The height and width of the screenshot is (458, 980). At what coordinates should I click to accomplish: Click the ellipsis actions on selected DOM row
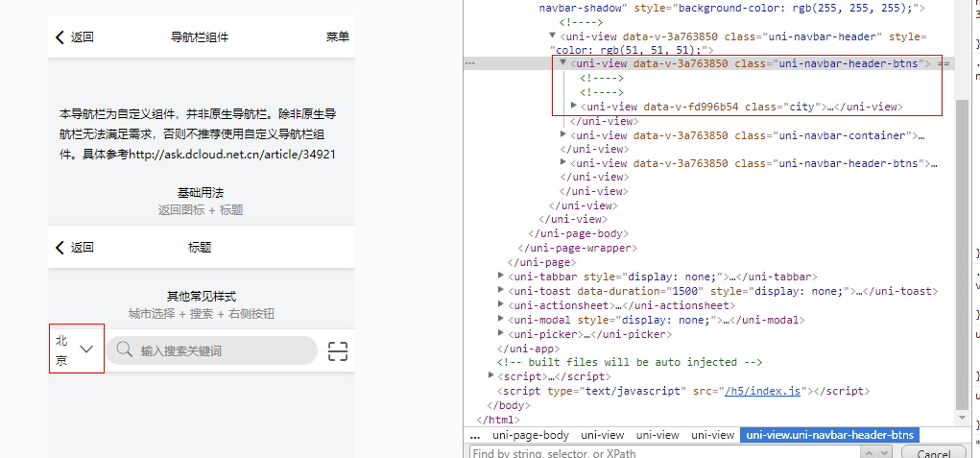pyautogui.click(x=470, y=63)
